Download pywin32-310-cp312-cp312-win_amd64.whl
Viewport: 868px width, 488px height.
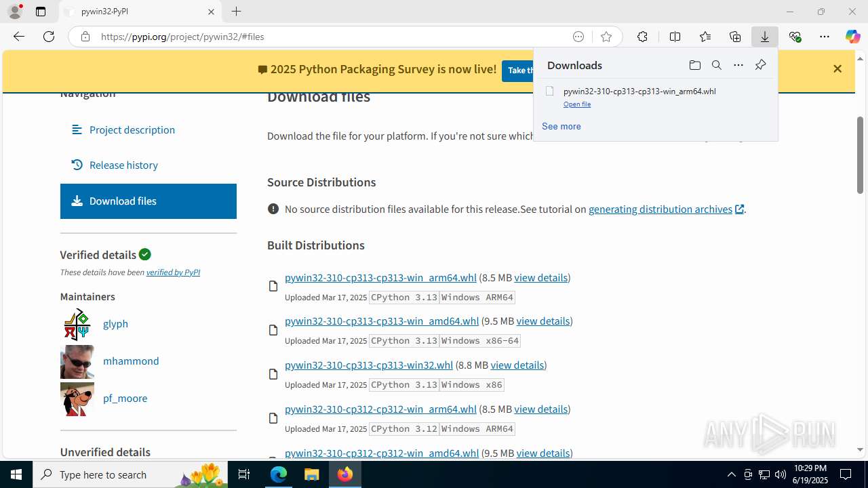[382, 453]
